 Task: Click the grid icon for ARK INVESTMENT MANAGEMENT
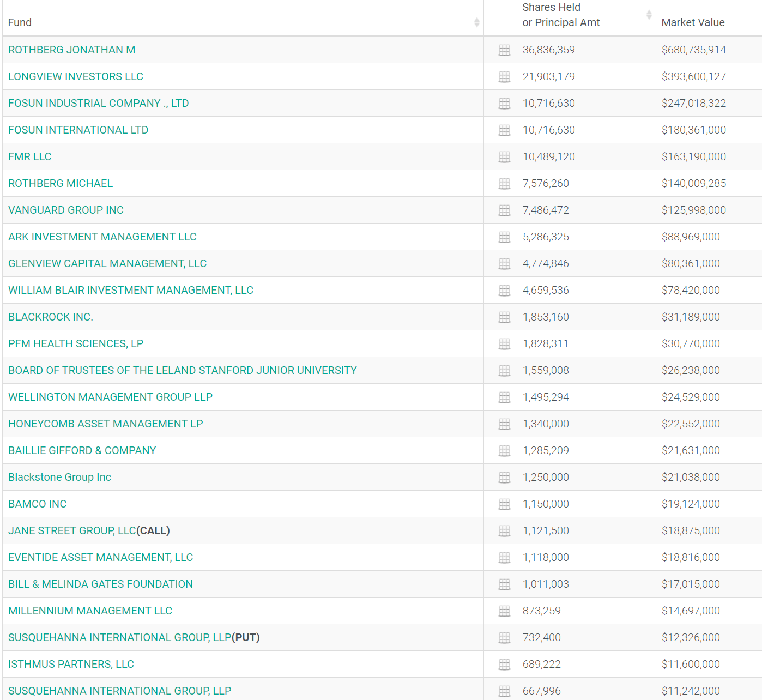pyautogui.click(x=504, y=237)
